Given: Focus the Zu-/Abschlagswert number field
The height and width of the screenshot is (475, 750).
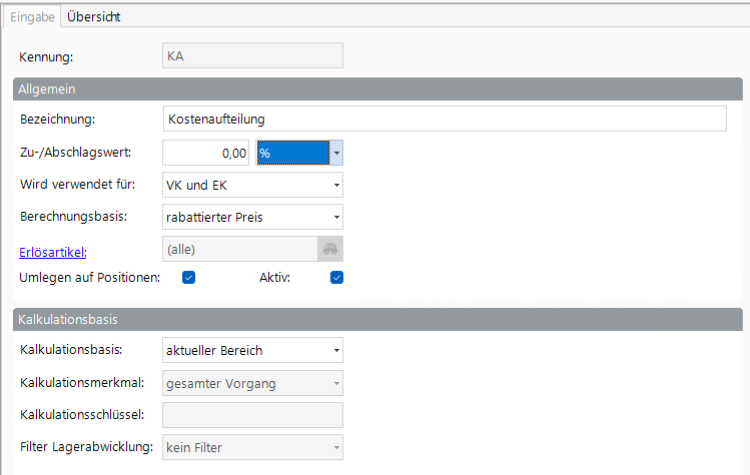Looking at the screenshot, I should [x=205, y=153].
